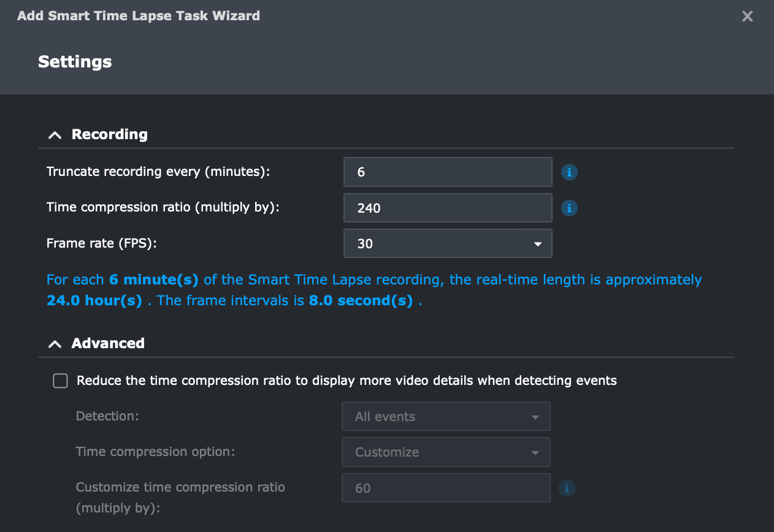This screenshot has height=532, width=774.
Task: Click the 'Frame rate (FPS):' label
Action: pyautogui.click(x=102, y=243)
